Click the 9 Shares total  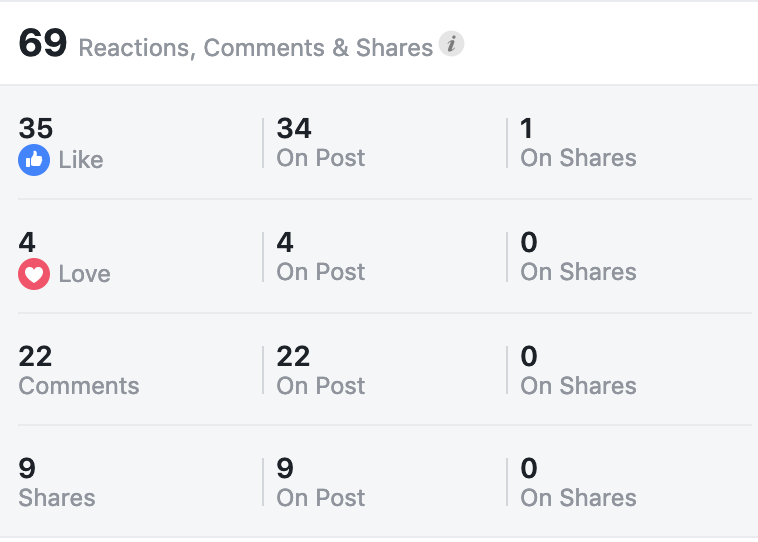(27, 468)
